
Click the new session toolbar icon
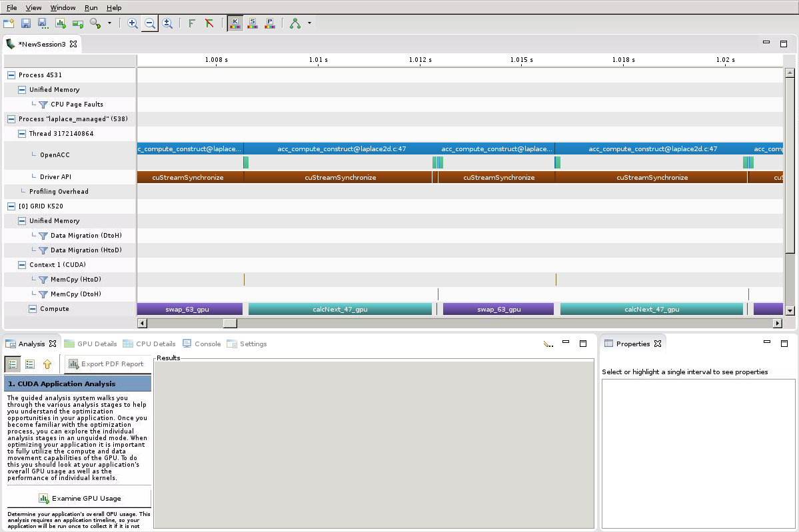tap(9, 23)
